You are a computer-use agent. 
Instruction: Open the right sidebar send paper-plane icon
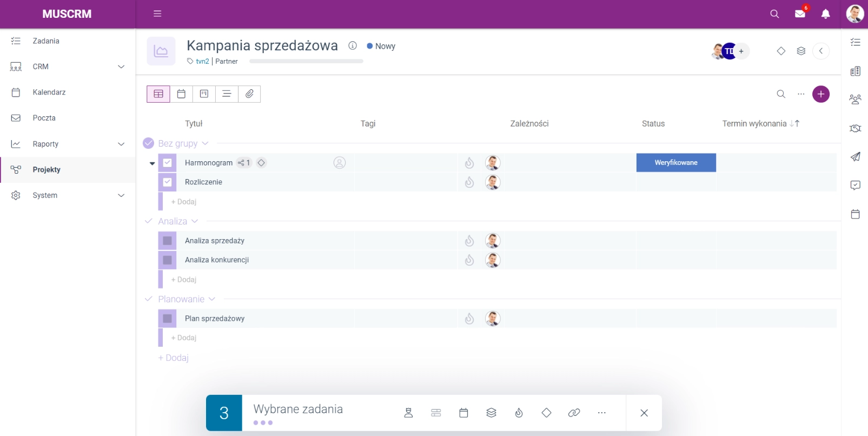855,157
